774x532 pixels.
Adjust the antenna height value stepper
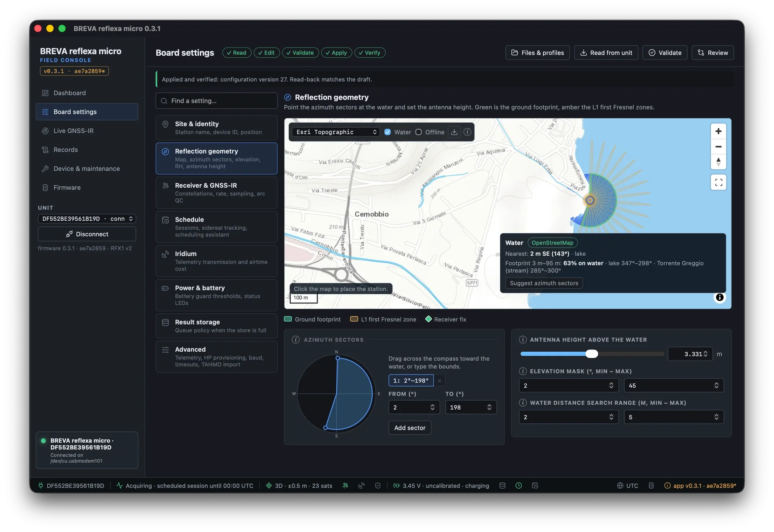(x=706, y=354)
